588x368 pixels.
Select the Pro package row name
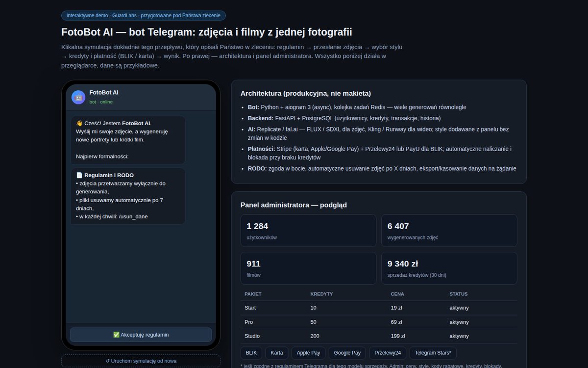click(x=248, y=322)
